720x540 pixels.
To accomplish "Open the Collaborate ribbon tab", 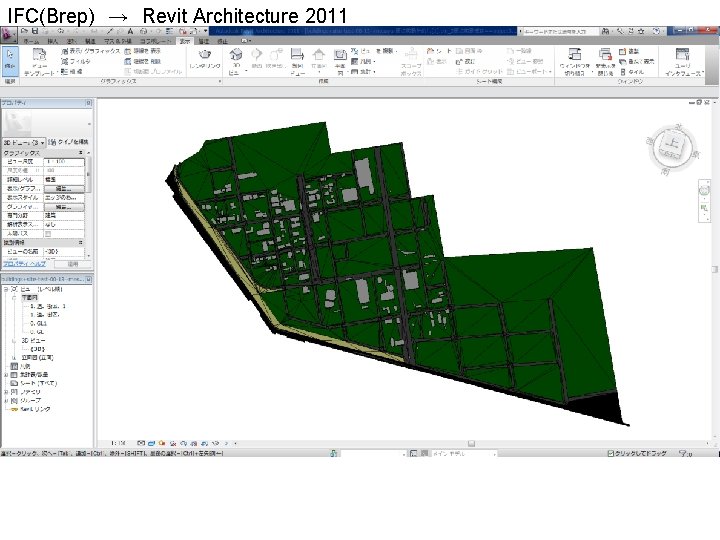I will [x=156, y=41].
